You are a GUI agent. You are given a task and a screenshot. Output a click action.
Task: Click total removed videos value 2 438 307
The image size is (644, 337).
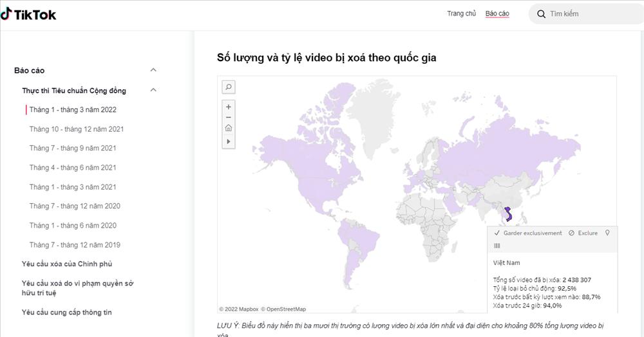(x=576, y=280)
